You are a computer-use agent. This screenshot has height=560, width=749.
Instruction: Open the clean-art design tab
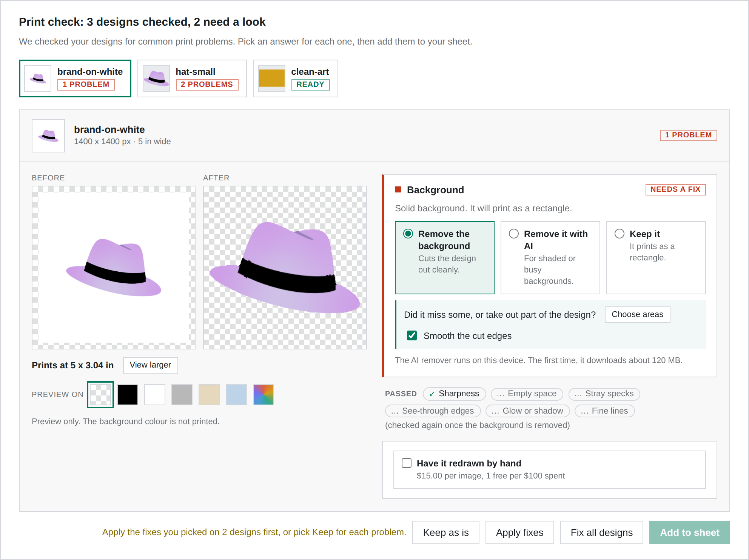[296, 78]
